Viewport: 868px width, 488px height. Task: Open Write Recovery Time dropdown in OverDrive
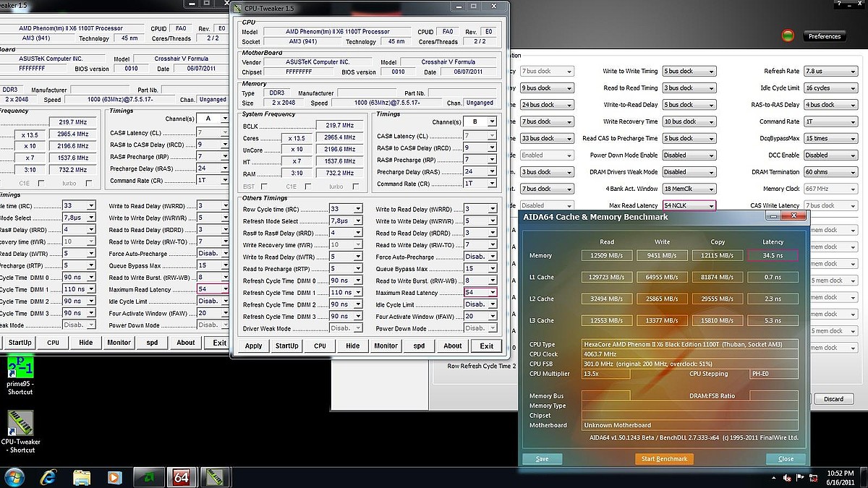pyautogui.click(x=689, y=121)
